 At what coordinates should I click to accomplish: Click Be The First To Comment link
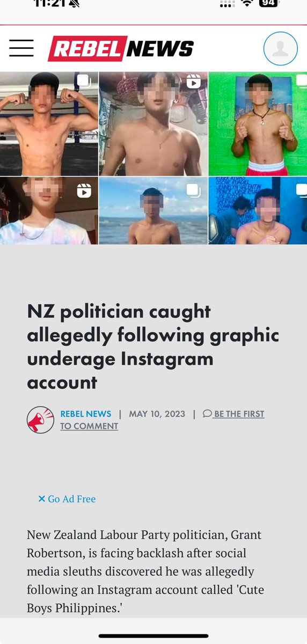pos(162,420)
